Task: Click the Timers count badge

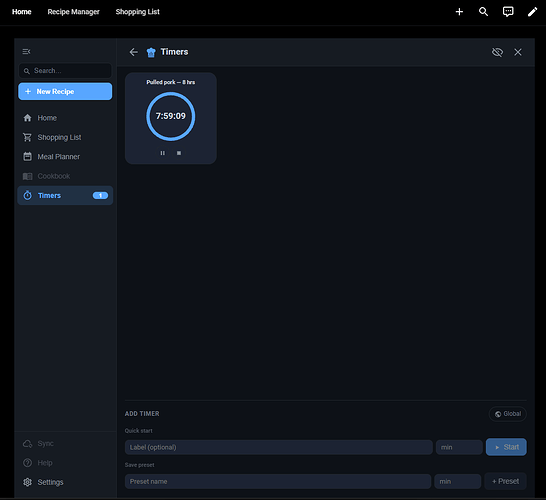Action: [x=100, y=195]
